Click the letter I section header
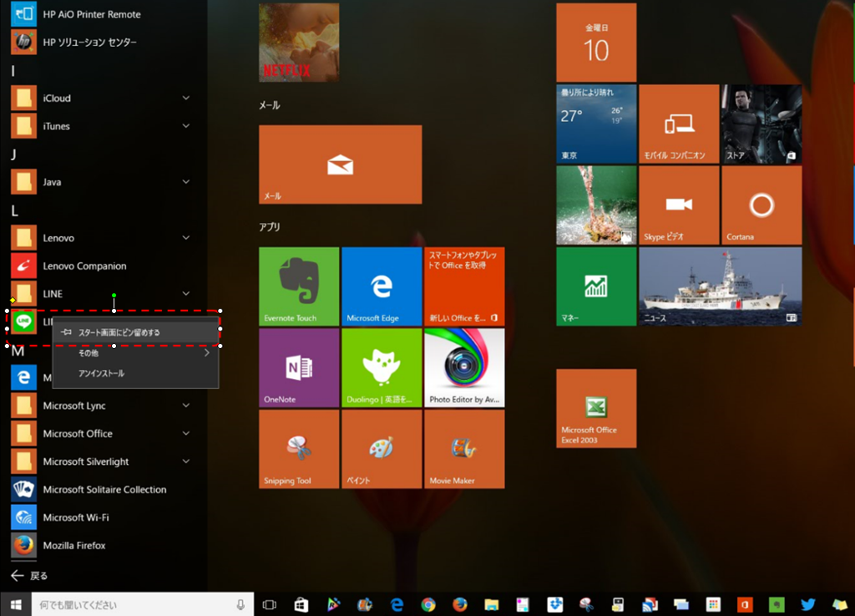 tap(13, 70)
